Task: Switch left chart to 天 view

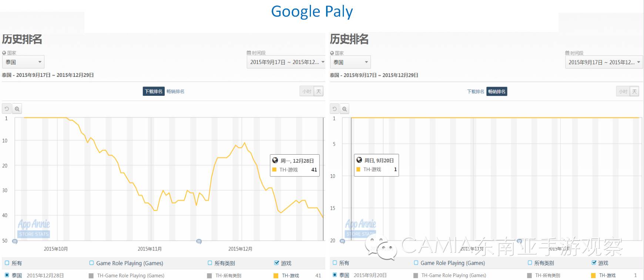Action: [319, 91]
